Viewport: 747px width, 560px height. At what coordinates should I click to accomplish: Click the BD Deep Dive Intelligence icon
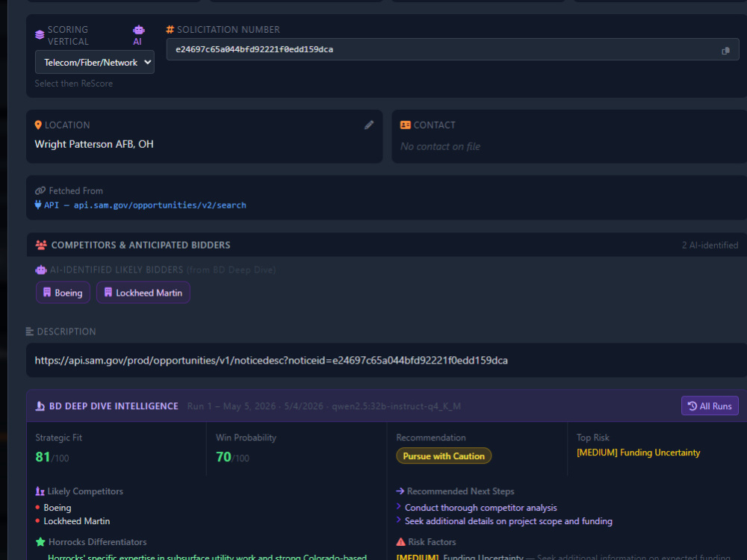tap(40, 406)
